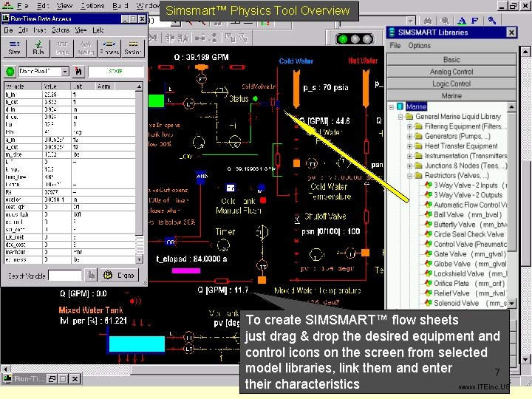Select Ball Valve library item
Screen dimensions: 532x399
click(463, 215)
